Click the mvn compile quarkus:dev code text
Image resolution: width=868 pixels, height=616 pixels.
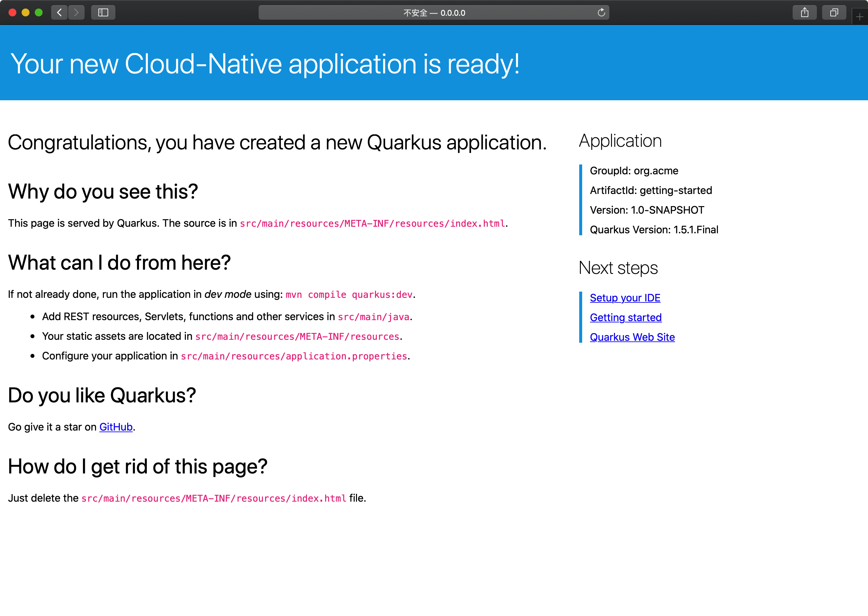click(x=349, y=295)
